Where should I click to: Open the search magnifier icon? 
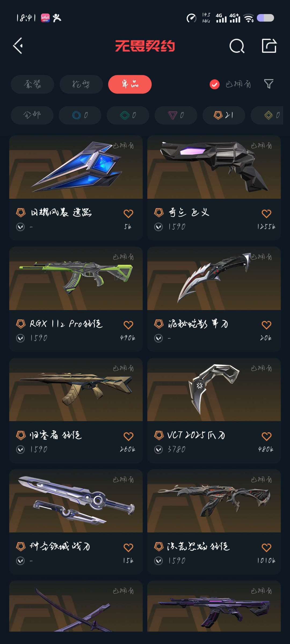pos(237,46)
